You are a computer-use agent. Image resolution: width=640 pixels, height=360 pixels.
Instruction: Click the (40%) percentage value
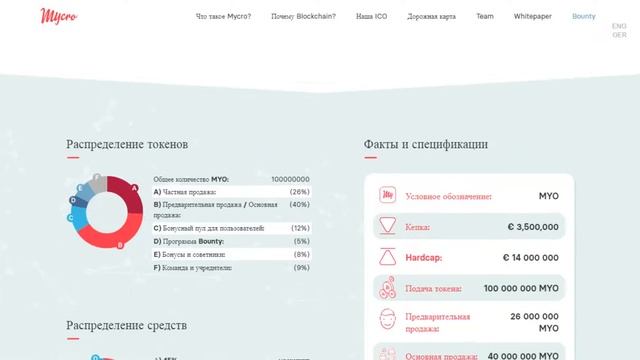pyautogui.click(x=300, y=204)
